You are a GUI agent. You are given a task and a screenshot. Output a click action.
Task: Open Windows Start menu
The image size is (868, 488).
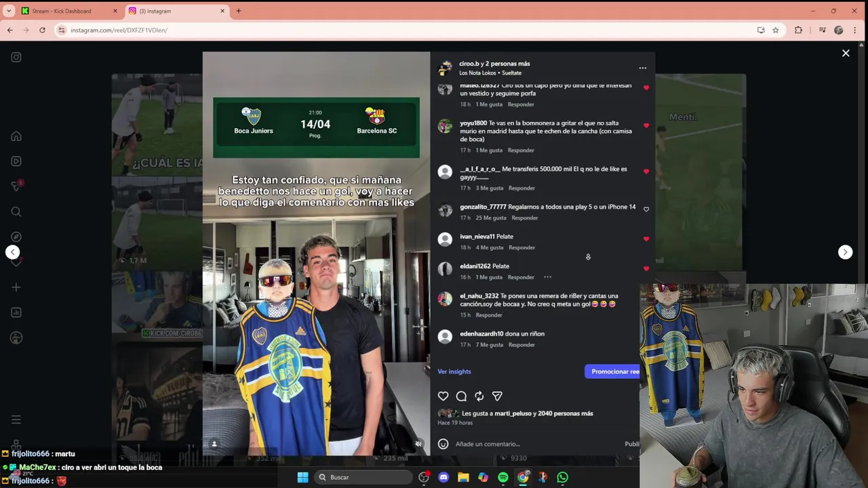click(x=302, y=477)
